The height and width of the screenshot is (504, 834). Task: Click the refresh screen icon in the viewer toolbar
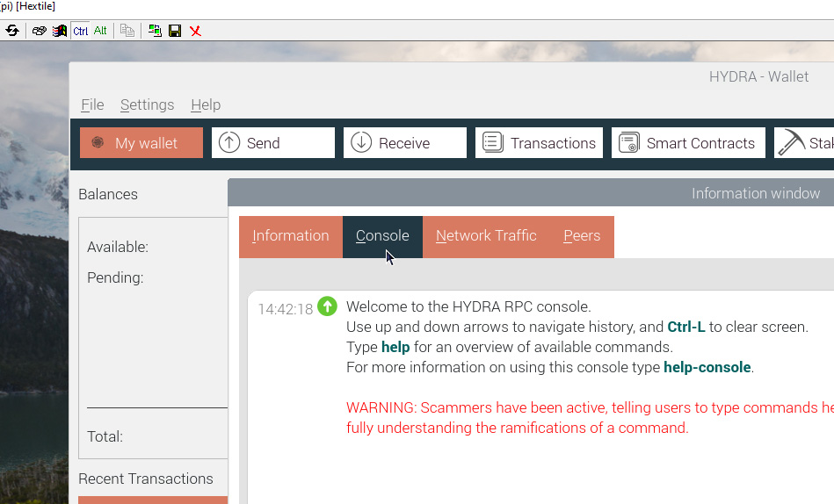click(12, 31)
